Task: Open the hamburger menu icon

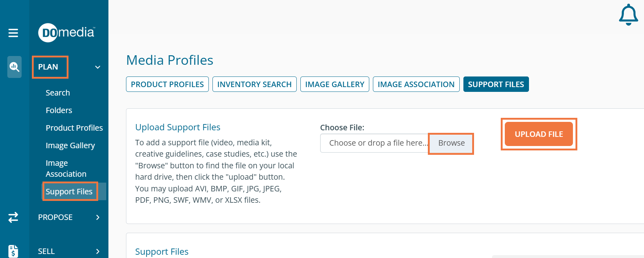Action: coord(13,33)
